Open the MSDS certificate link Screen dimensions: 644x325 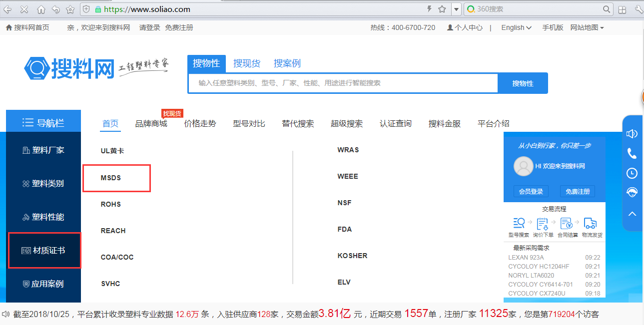111,178
